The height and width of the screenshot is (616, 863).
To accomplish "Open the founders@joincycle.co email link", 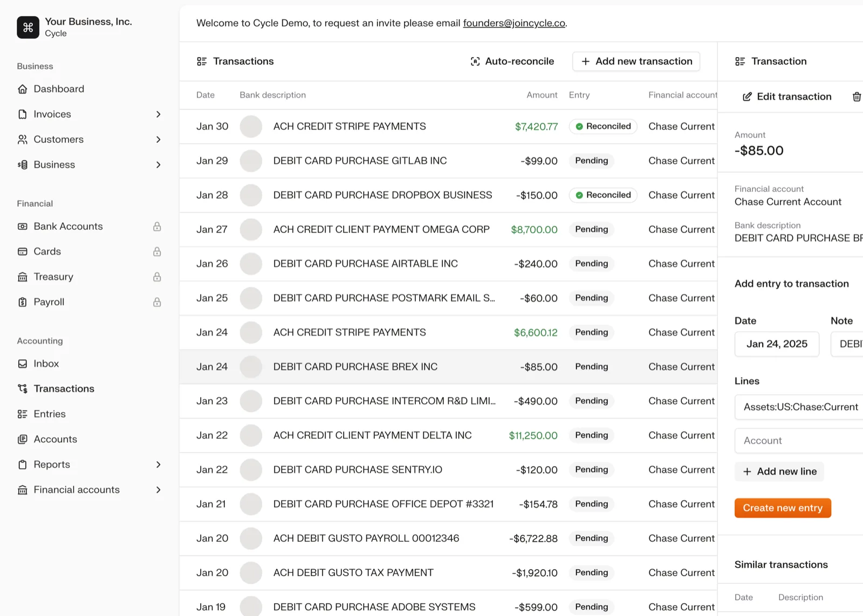I will click(x=514, y=23).
